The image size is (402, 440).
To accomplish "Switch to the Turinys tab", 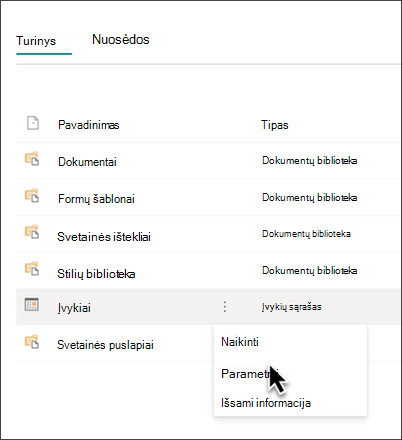I will coord(36,41).
